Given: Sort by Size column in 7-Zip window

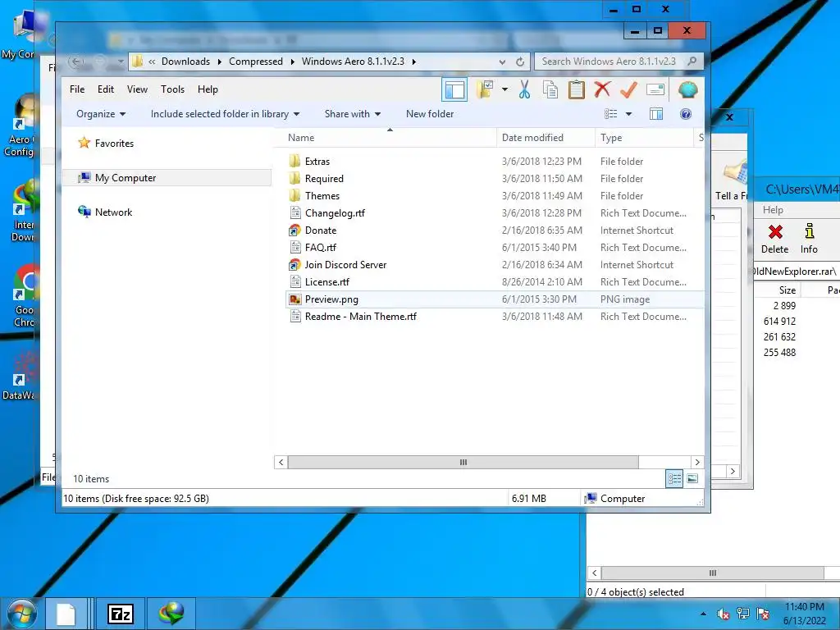Looking at the screenshot, I should click(x=787, y=290).
